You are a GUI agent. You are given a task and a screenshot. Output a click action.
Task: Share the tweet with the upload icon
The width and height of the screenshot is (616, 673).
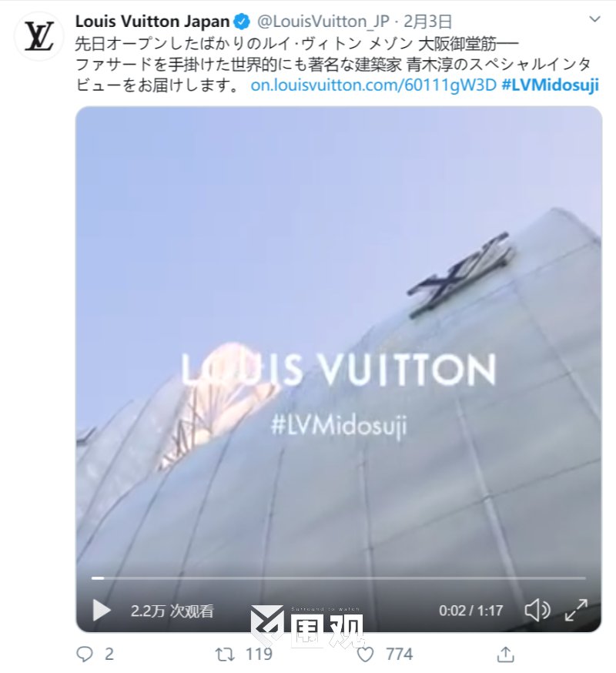[506, 654]
